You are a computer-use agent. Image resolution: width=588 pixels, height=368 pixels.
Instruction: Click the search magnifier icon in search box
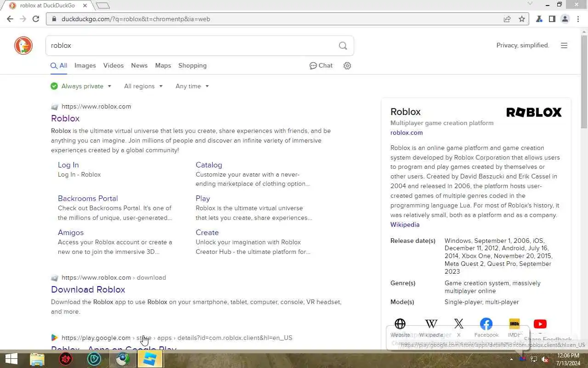tap(343, 46)
